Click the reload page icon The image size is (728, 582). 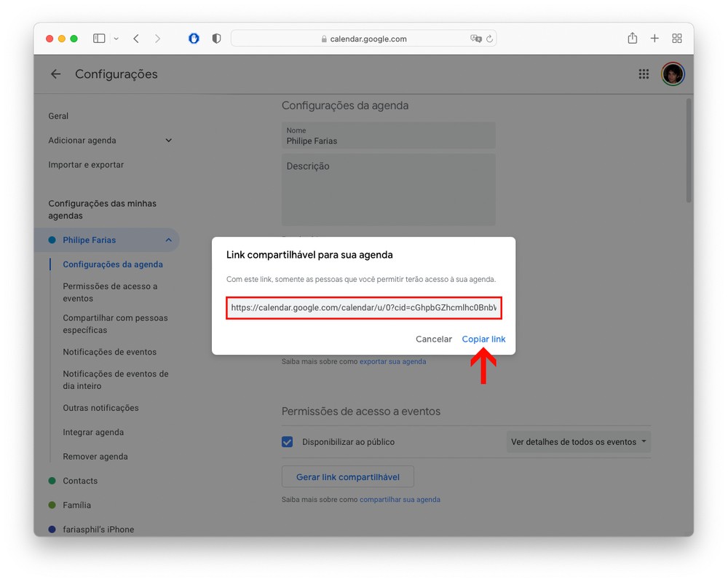click(489, 39)
